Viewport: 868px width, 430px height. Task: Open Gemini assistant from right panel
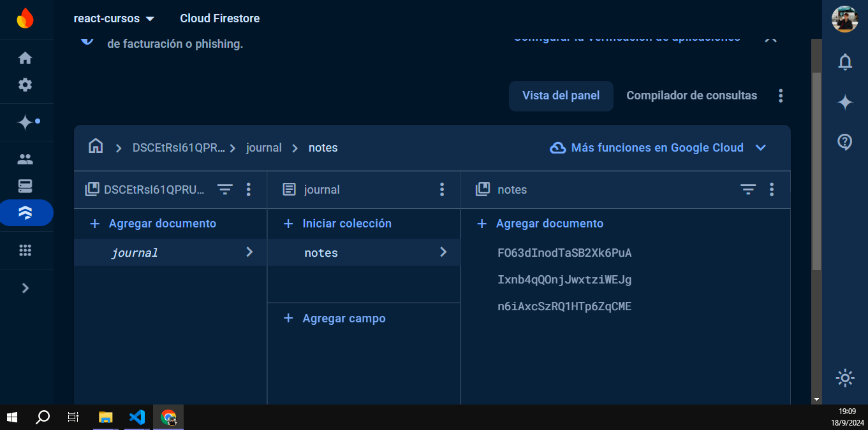pos(845,102)
